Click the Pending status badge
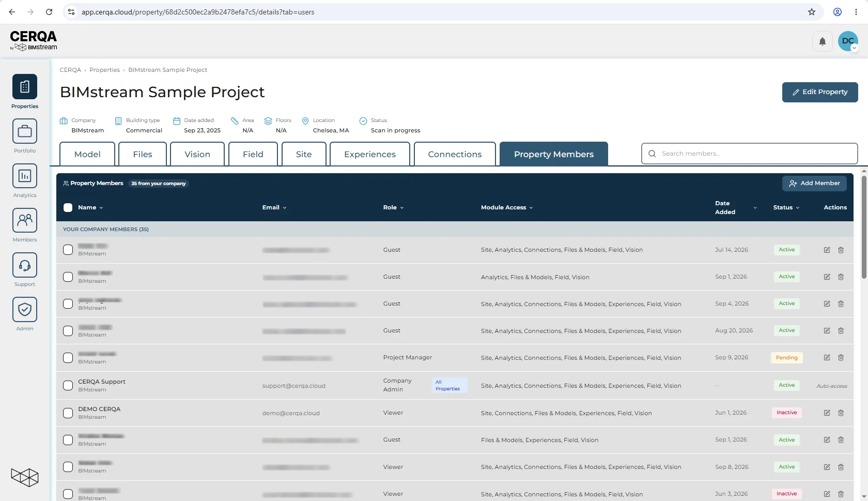The width and height of the screenshot is (868, 501). pyautogui.click(x=786, y=358)
